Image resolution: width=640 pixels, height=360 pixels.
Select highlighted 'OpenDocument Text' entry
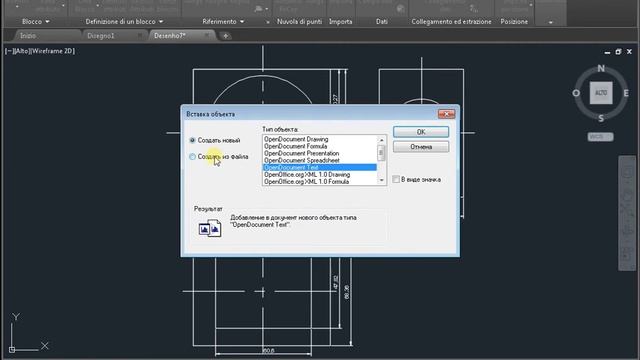(320, 167)
